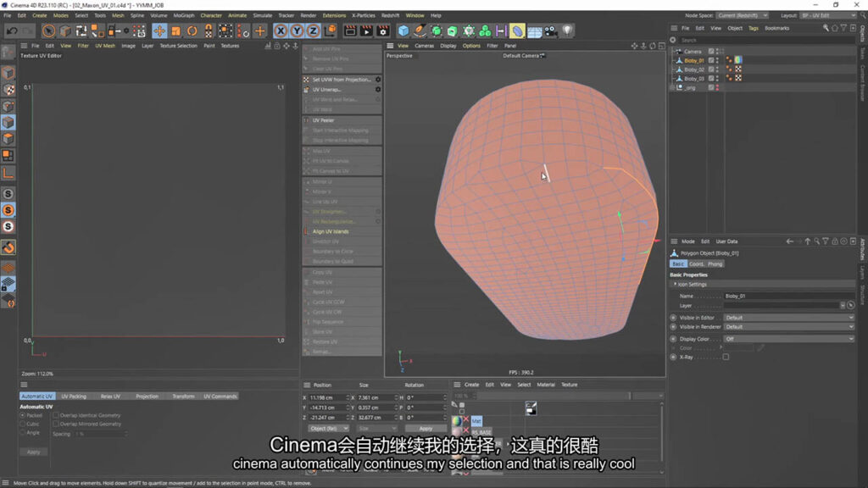The image size is (868, 488).
Task: Click the Cube primitive icon
Action: pos(403,31)
